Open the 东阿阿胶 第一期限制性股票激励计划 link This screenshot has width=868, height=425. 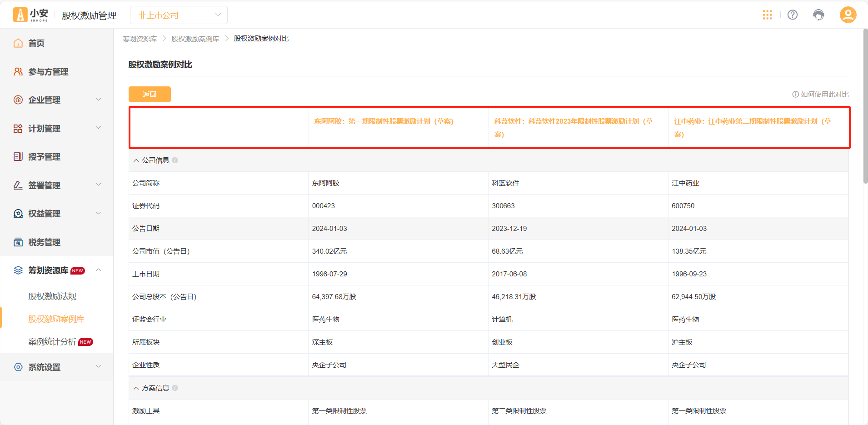click(384, 121)
